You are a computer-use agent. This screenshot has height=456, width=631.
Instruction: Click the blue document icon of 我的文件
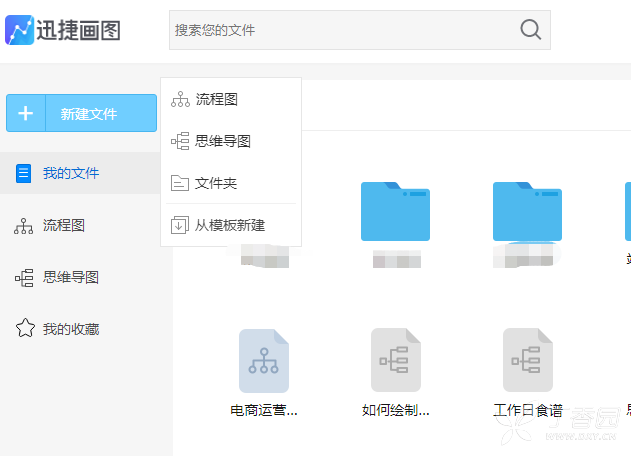click(23, 173)
